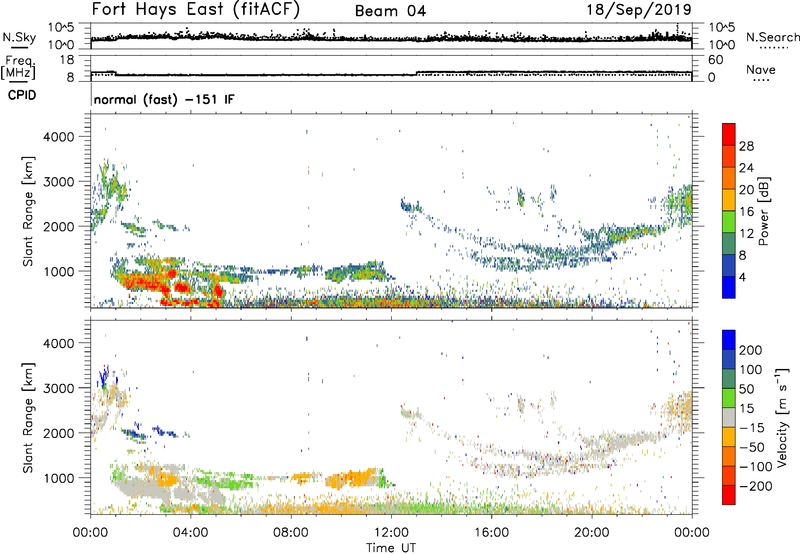Click the red swatch of the velocity color bar
Image resolution: width=800 pixels, height=554 pixels.
coord(729,495)
